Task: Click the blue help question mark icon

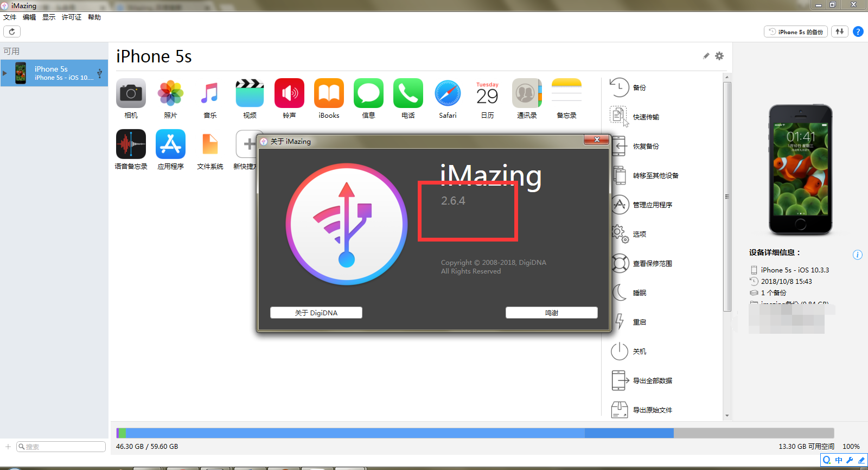Action: [x=858, y=31]
